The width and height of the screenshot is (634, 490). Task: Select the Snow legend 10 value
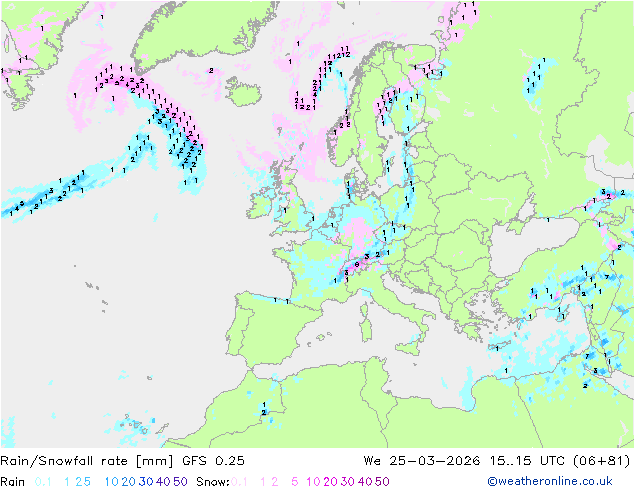tap(313, 482)
